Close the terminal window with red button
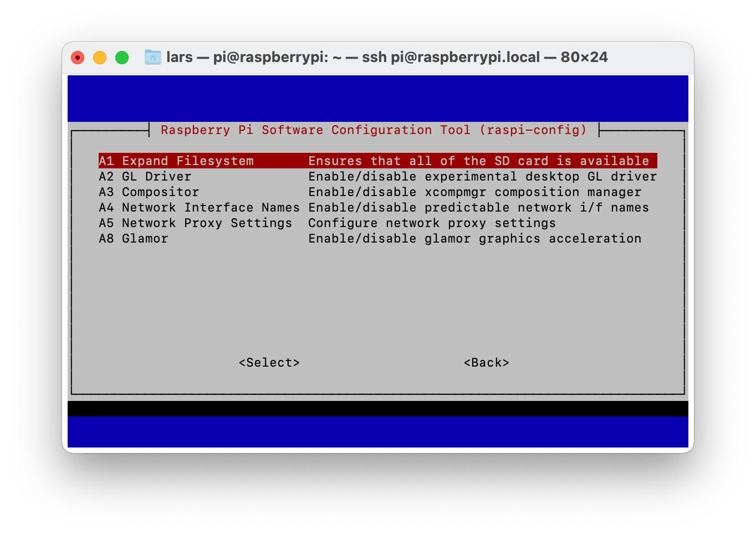 [x=78, y=57]
